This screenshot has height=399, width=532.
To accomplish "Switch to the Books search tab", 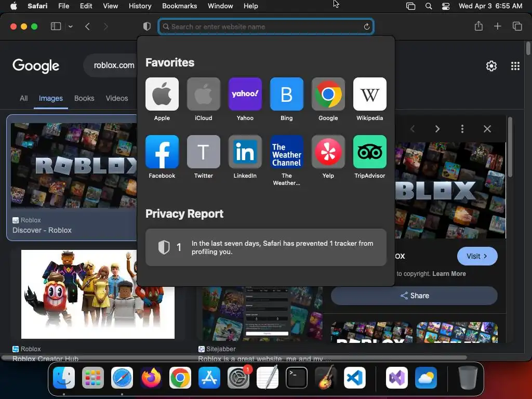I will coord(84,98).
